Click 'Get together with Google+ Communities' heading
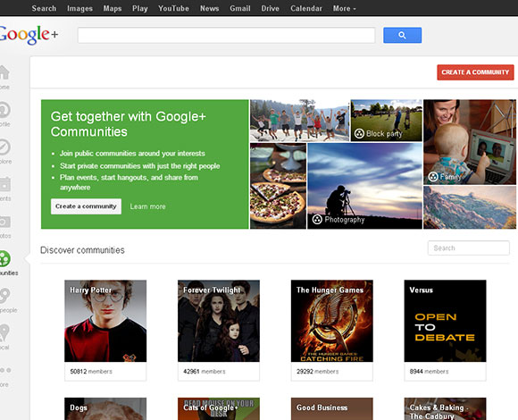Viewport: 518px width, 420px height. [129, 124]
